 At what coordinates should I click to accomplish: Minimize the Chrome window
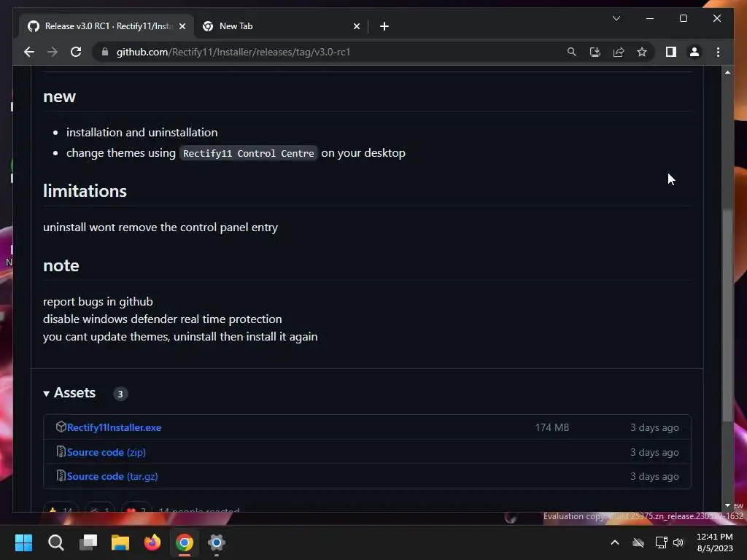coord(650,18)
